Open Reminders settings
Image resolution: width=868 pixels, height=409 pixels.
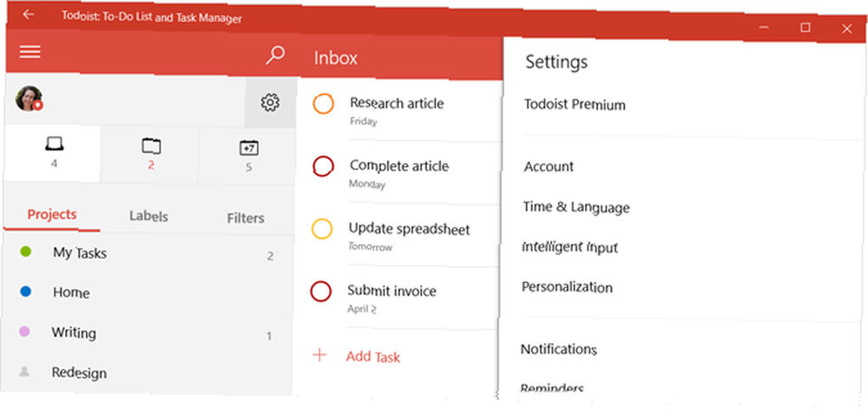point(552,388)
